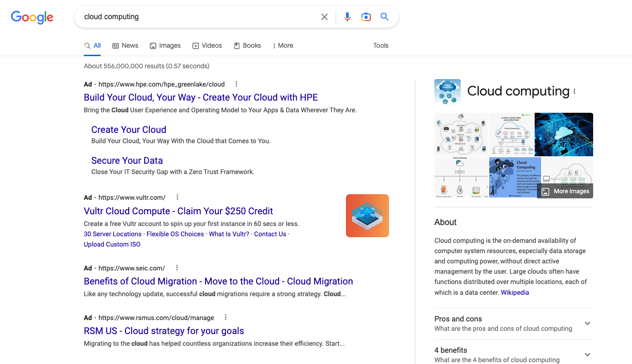Open the Wikipedia link in the About section

pos(514,292)
